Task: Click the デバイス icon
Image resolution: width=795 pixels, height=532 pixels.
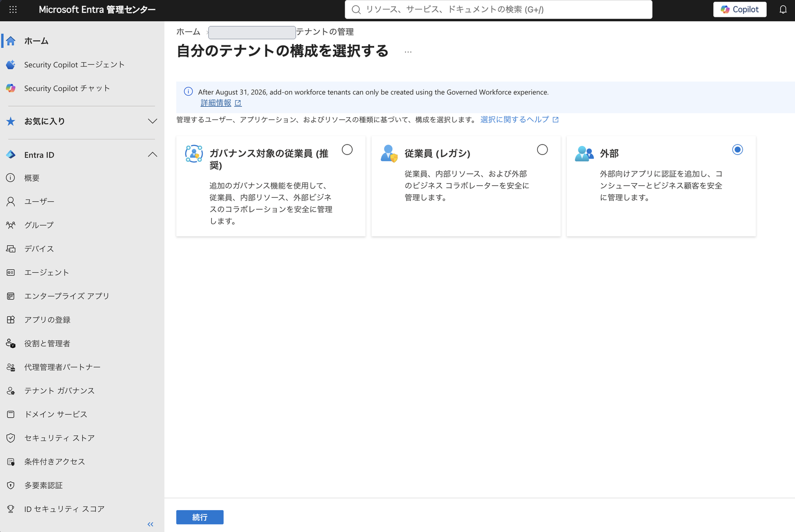Action: tap(10, 248)
